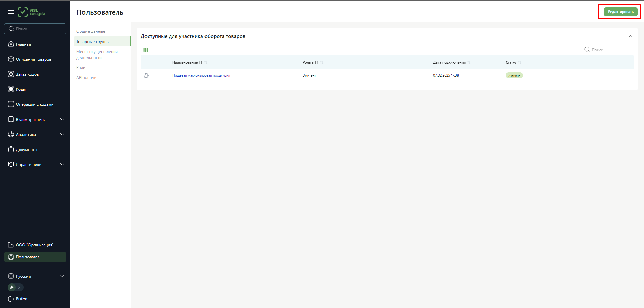Collapse the Доступные для участника section
Viewport: 644px width, 308px height.
(x=631, y=36)
